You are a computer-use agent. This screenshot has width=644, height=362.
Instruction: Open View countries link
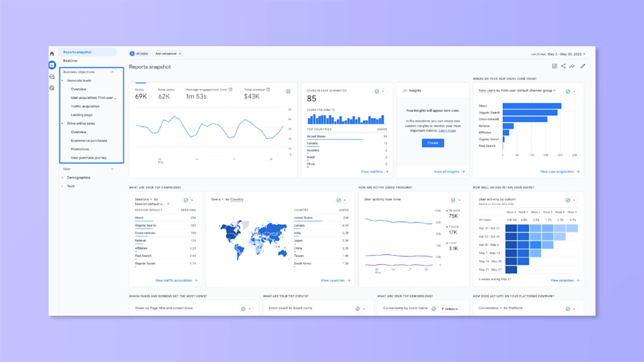[335, 280]
